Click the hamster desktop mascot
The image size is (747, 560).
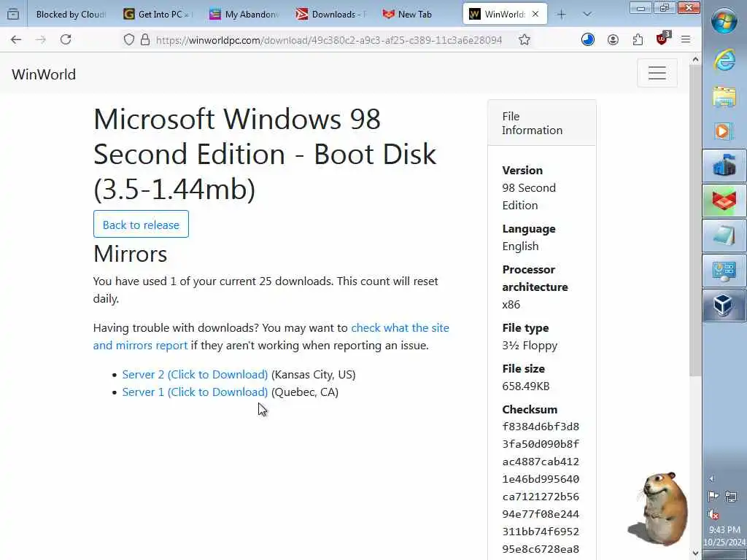click(x=659, y=508)
